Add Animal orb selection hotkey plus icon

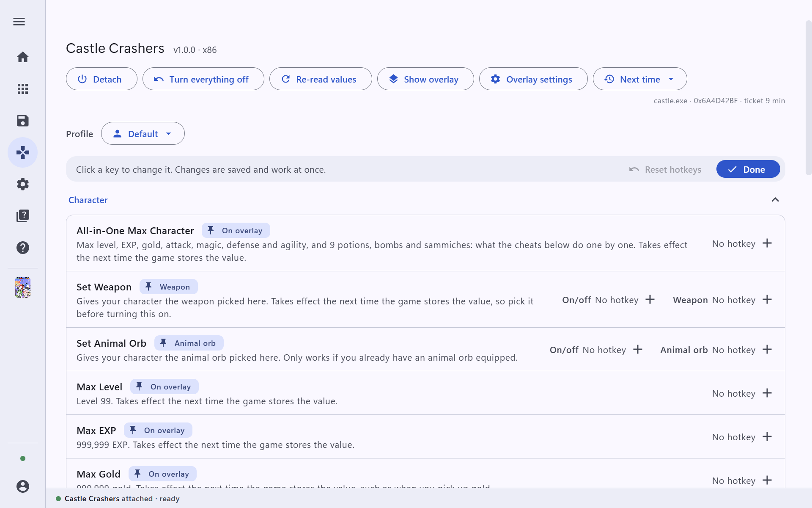pyautogui.click(x=767, y=350)
